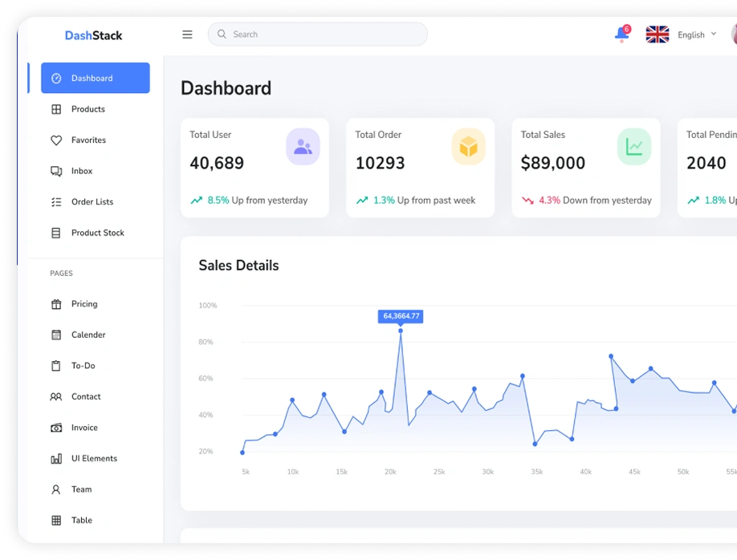Viewport: 737px width, 560px height.
Task: Click the Invoice icon in sidebar
Action: (56, 428)
